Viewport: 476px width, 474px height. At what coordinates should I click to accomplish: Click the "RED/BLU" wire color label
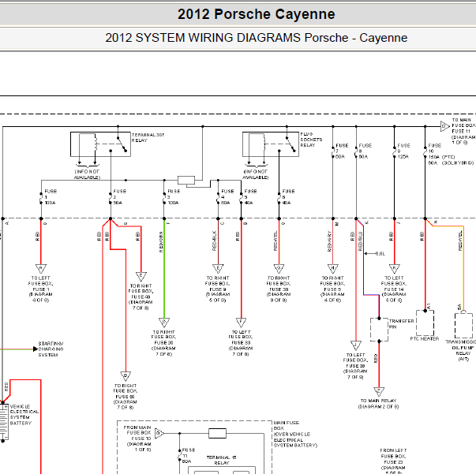click(x=360, y=241)
